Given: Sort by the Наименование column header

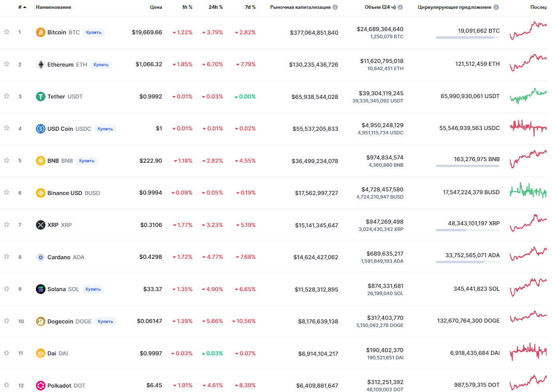Looking at the screenshot, I should (53, 7).
